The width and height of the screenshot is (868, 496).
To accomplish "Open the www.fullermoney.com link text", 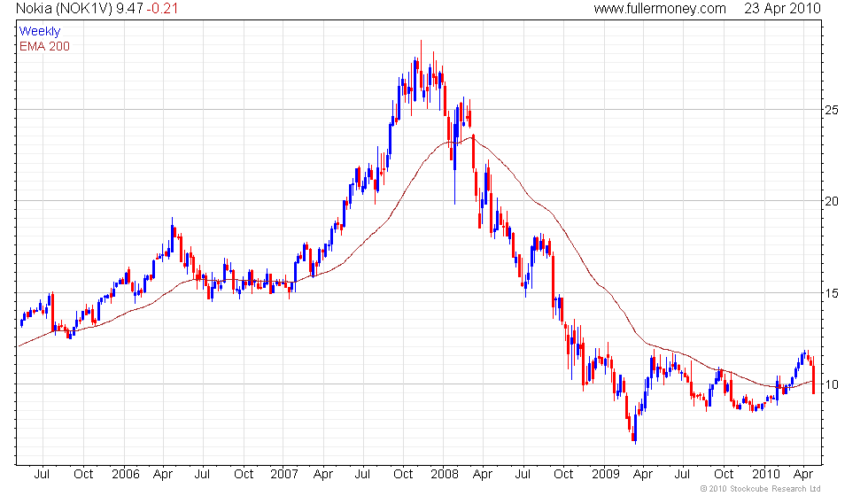I will click(x=660, y=8).
